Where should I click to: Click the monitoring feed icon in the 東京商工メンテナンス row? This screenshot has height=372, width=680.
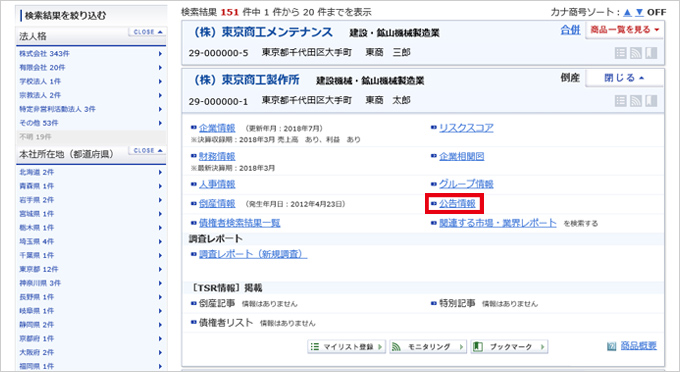click(636, 53)
